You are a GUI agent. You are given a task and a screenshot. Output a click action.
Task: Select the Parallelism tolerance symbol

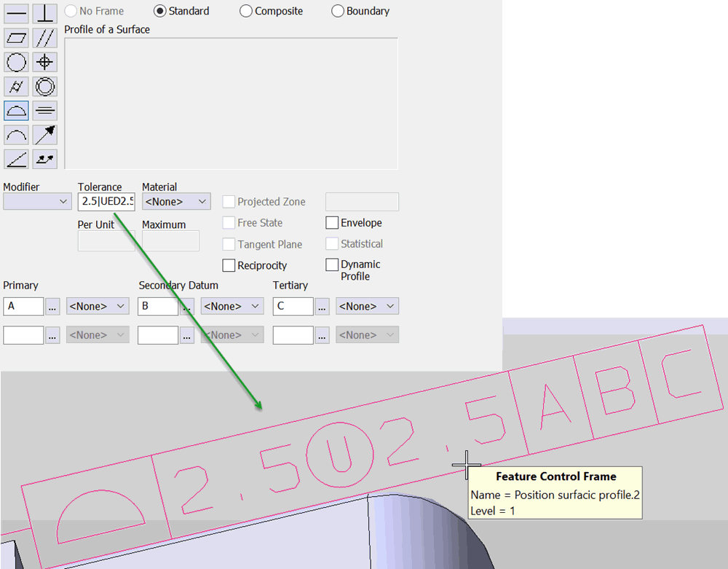tap(44, 37)
